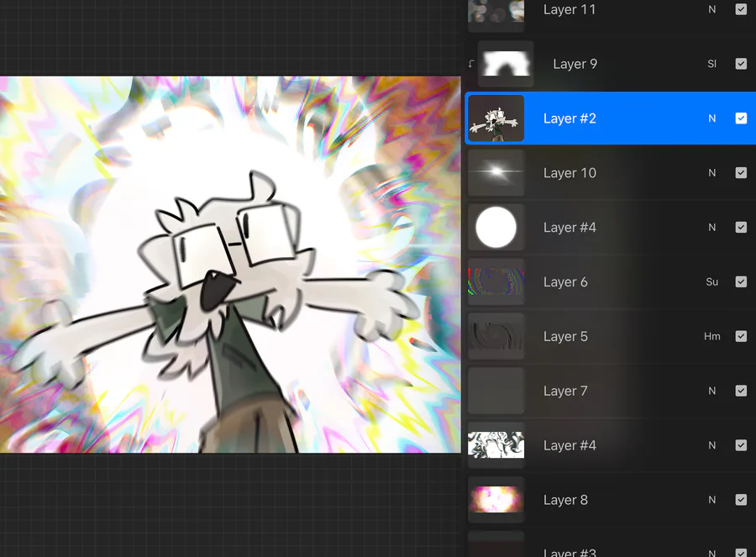Screen dimensions: 756x557
Task: Open the Sl blend mode of Layer 9
Action: [x=712, y=64]
